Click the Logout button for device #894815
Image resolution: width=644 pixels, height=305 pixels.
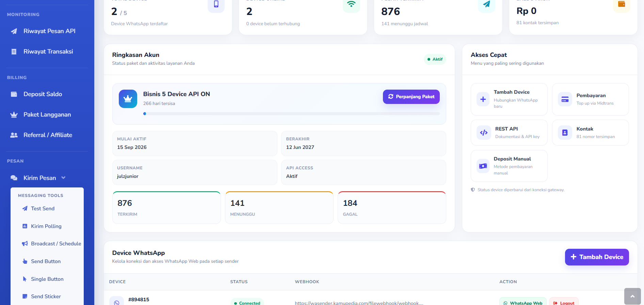click(564, 302)
